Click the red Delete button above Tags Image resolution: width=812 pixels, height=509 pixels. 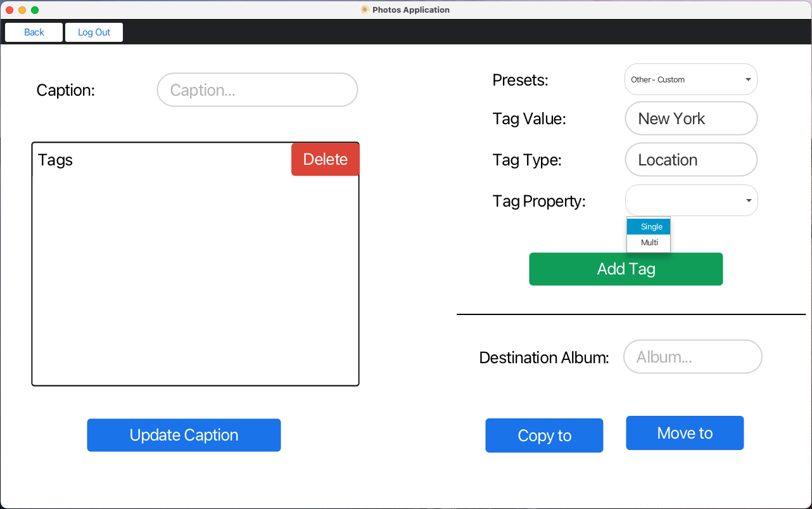[325, 159]
